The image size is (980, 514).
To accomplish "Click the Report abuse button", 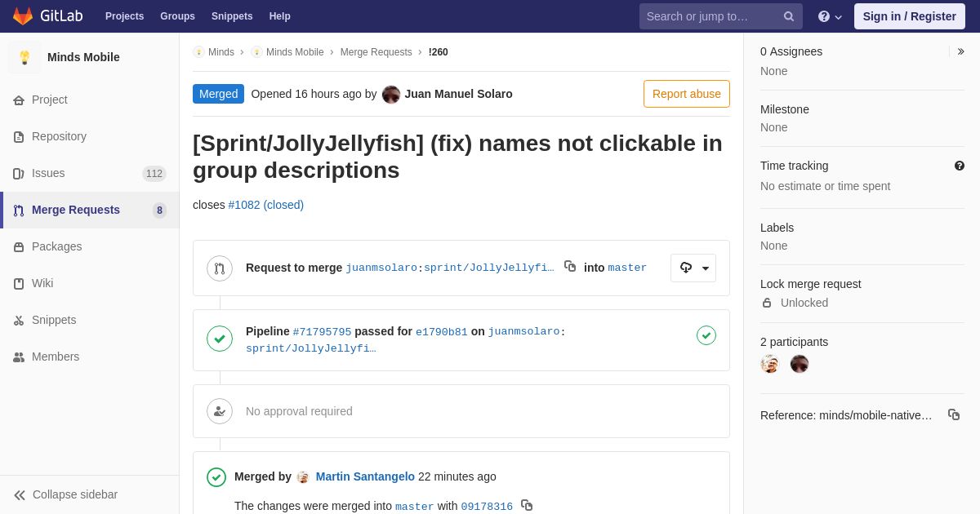I will coord(687,94).
